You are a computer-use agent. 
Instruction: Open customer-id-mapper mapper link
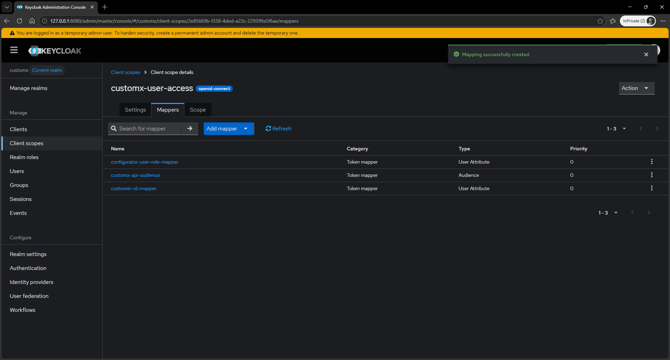tap(133, 188)
